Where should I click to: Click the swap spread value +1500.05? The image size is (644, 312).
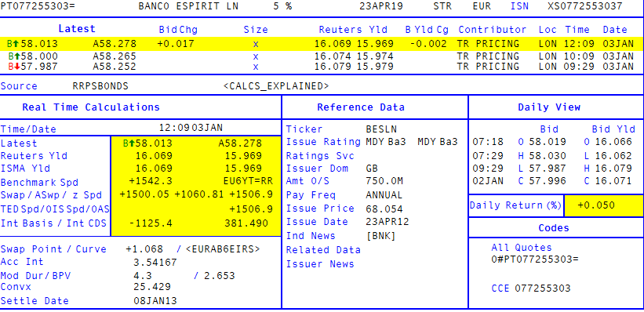pos(144,194)
